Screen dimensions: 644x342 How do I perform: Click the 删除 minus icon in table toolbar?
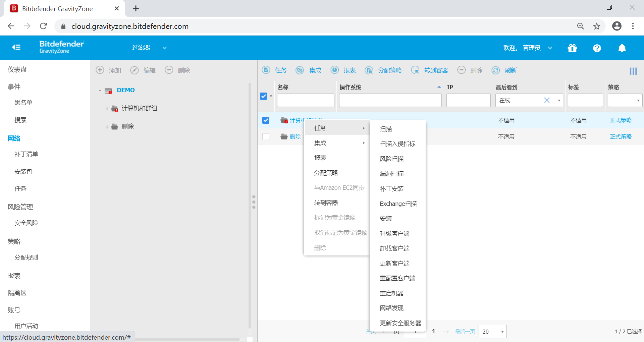(462, 70)
